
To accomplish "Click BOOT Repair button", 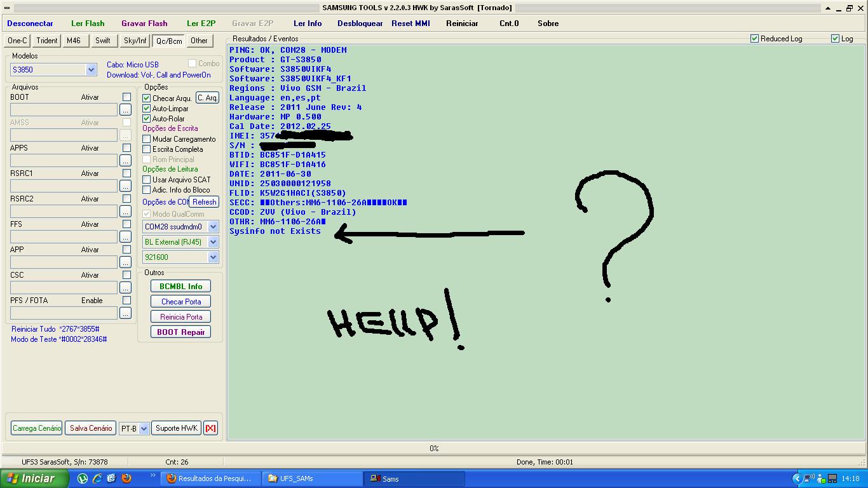I will (180, 332).
